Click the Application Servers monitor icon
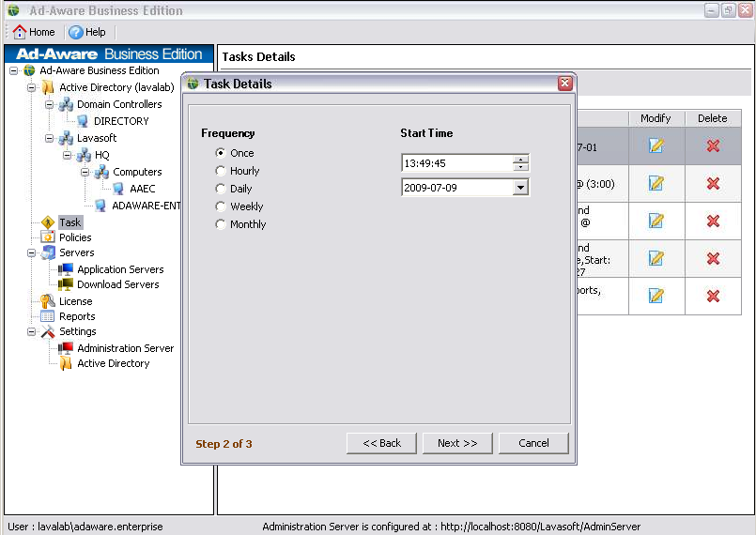 click(66, 269)
